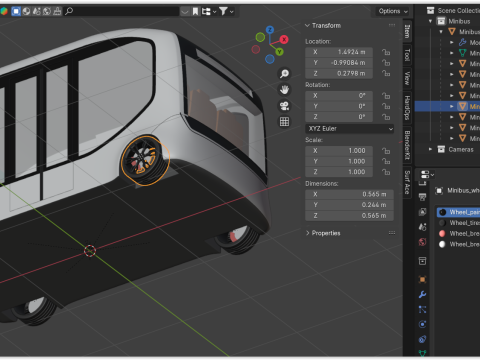Select the Wheel_tire material slot
Screen dimensions: 480x360
[x=458, y=223]
